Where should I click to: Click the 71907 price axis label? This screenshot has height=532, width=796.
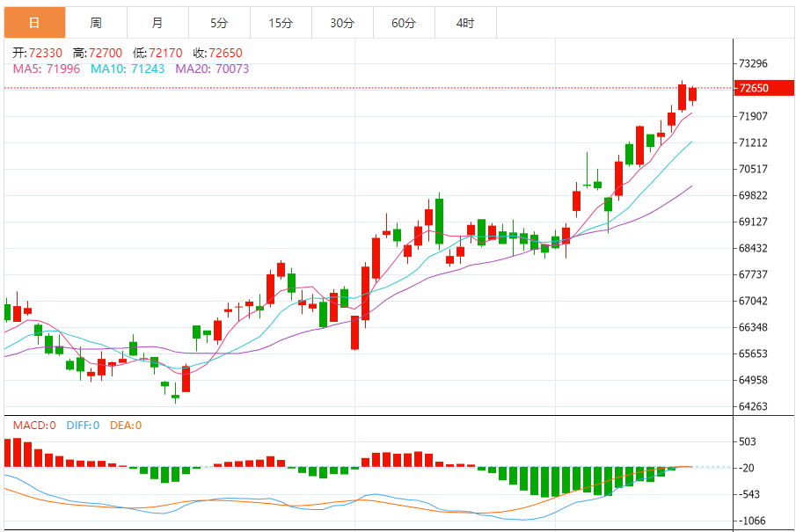pos(754,116)
